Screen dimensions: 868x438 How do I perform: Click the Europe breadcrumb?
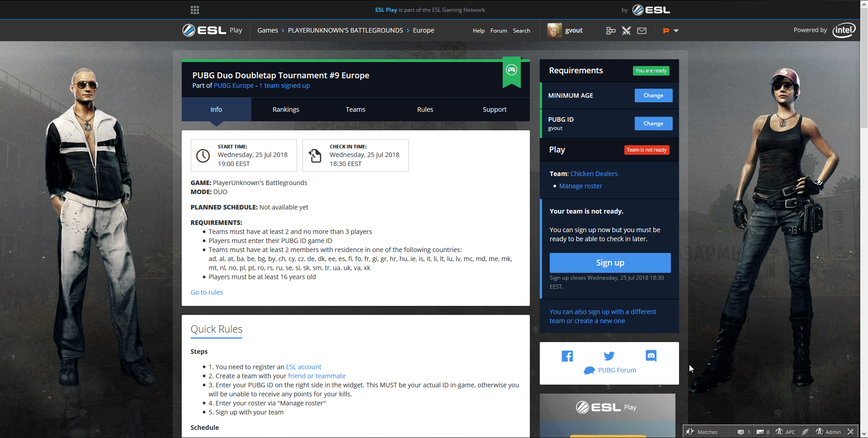click(424, 30)
